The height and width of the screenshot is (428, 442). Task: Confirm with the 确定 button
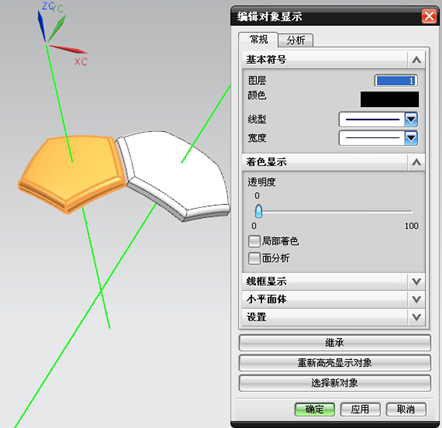(315, 409)
